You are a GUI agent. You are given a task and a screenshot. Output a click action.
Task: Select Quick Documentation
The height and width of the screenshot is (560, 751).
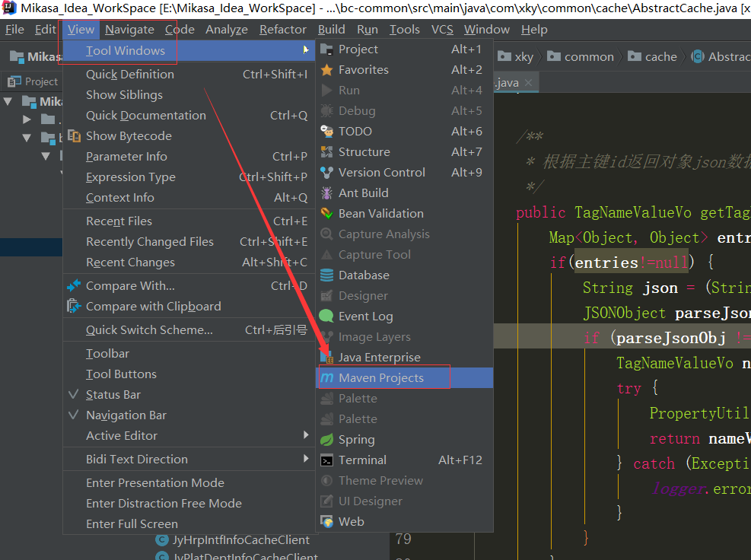[x=189, y=116]
